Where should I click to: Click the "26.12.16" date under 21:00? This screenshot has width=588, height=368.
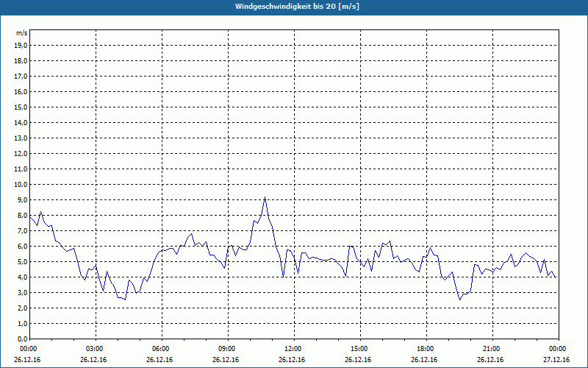coord(490,360)
